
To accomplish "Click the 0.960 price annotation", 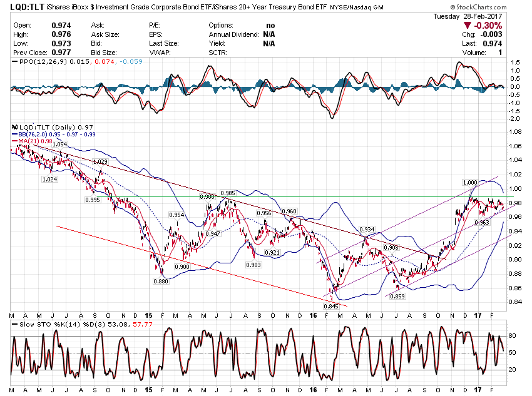I will coord(289,211).
